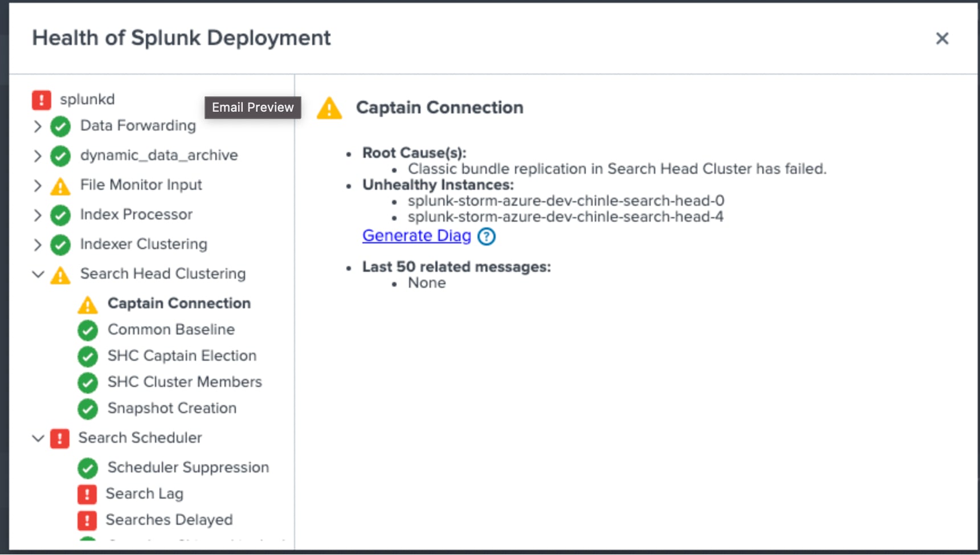Select the Snapshot Creation tree item
The height and width of the screenshot is (555, 980).
click(171, 408)
